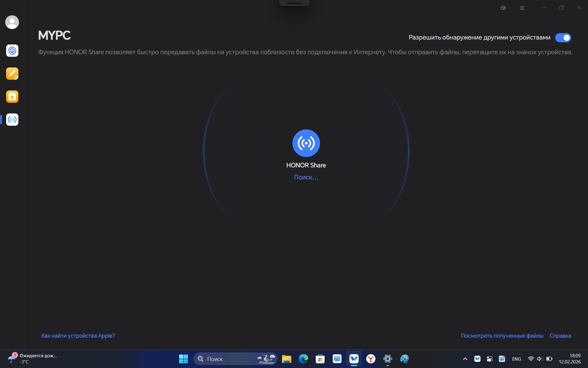Open the blue infinity-logo app on taskbar
Image resolution: width=588 pixels, height=368 pixels.
337,359
